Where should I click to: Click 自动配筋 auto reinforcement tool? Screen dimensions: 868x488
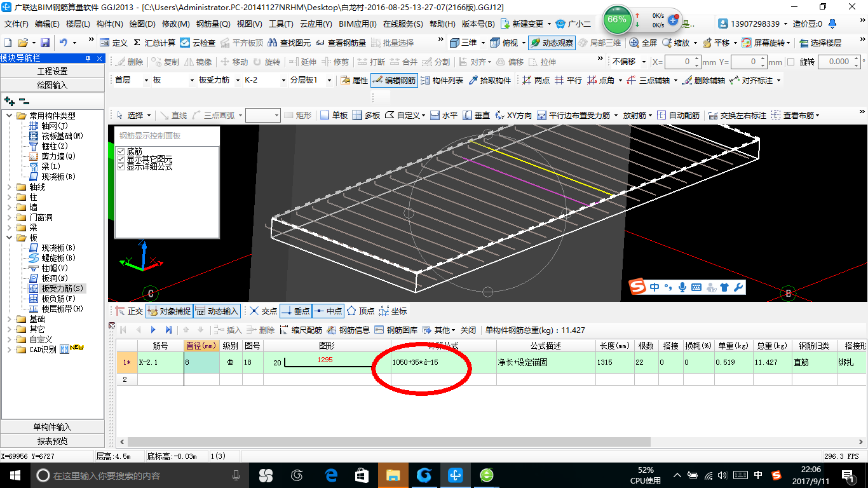pyautogui.click(x=678, y=115)
